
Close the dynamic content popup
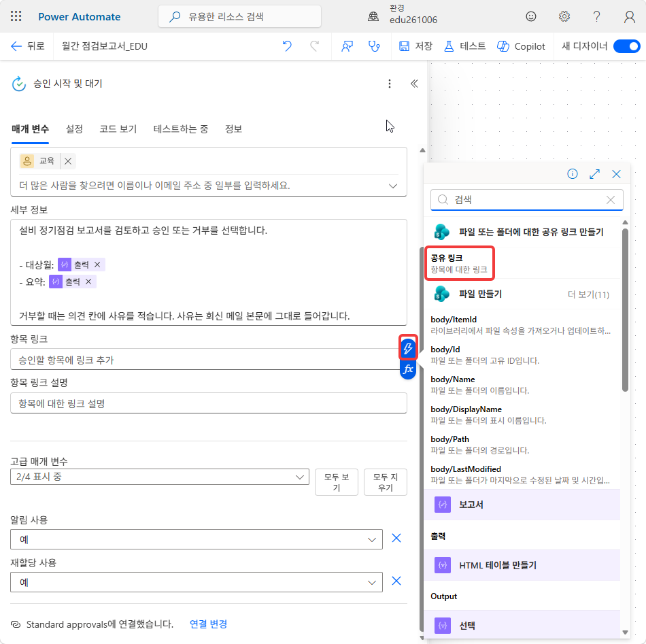(616, 174)
